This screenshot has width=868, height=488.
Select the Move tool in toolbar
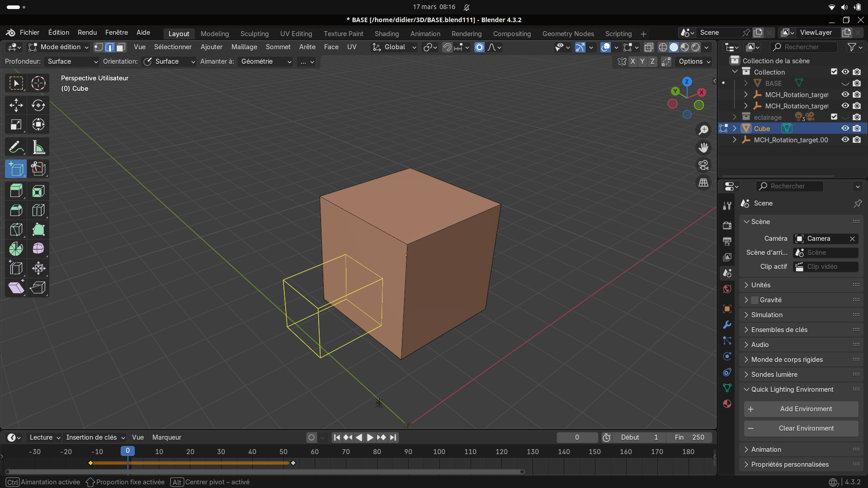tap(16, 105)
